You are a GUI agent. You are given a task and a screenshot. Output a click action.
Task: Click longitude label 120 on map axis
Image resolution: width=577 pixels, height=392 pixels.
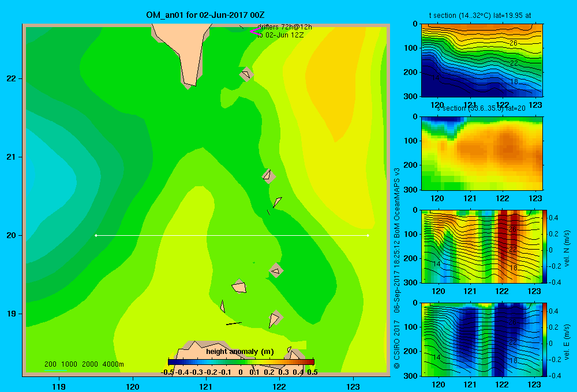[x=133, y=386]
